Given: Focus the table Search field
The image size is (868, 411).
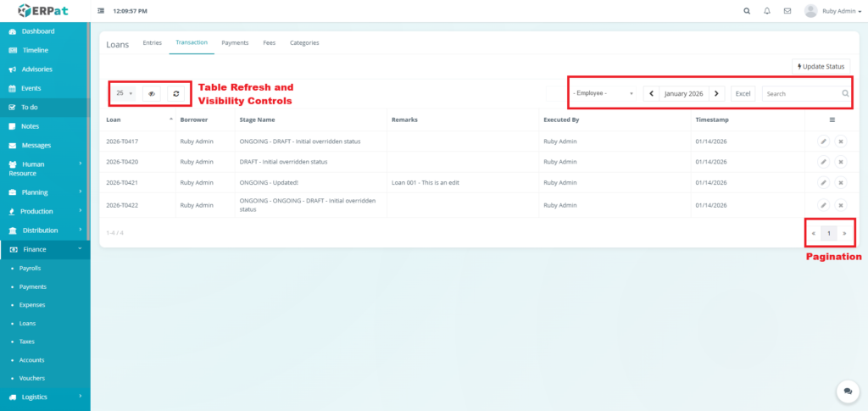Looking at the screenshot, I should 801,93.
